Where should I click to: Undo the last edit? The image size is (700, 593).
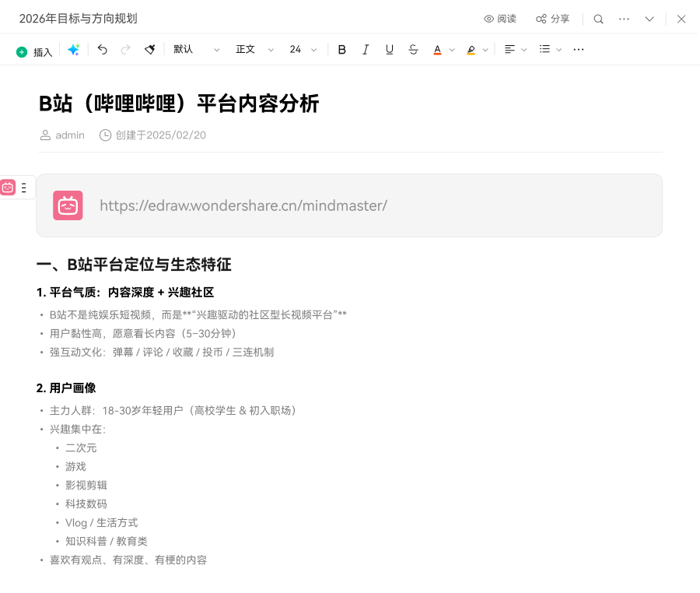102,50
